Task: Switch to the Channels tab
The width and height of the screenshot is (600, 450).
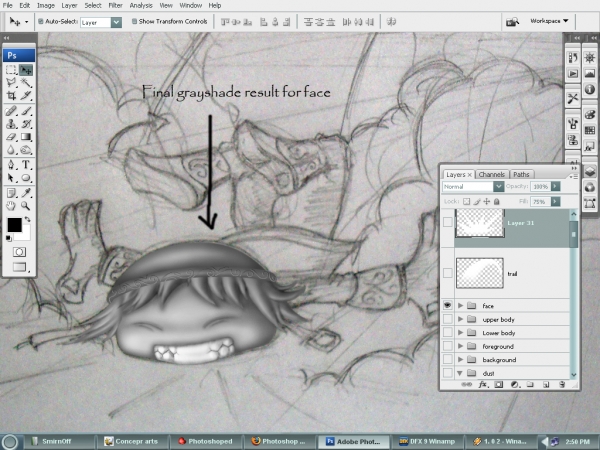Action: pyautogui.click(x=492, y=174)
